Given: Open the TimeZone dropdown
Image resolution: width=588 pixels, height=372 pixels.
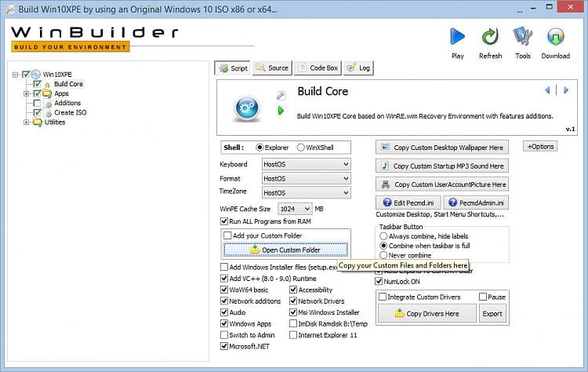Looking at the screenshot, I should (x=306, y=192).
